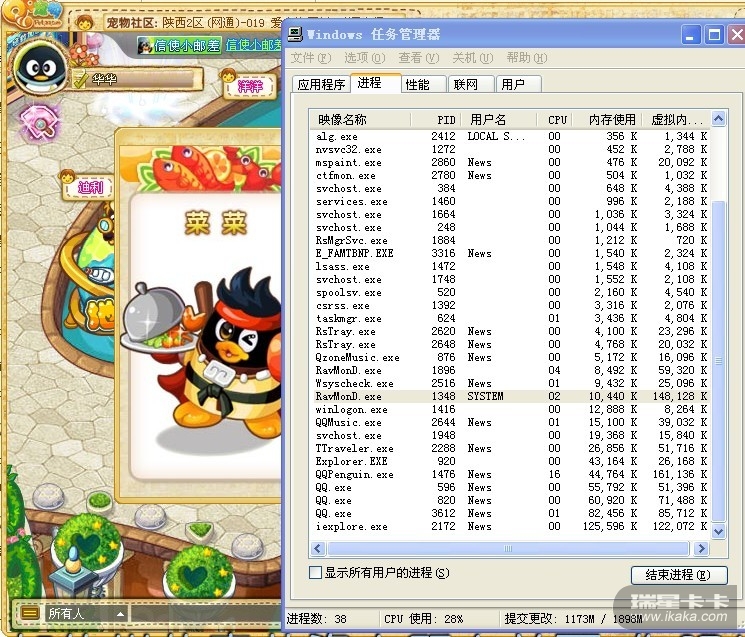
Task: Click the pink diamond magnifier icon
Action: coord(40,123)
